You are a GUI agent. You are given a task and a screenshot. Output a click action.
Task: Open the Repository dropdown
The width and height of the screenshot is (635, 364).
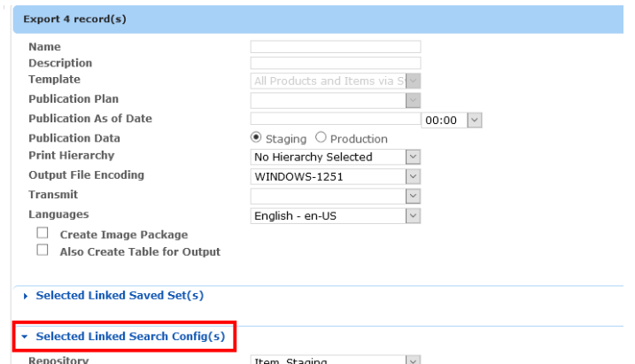336,360
